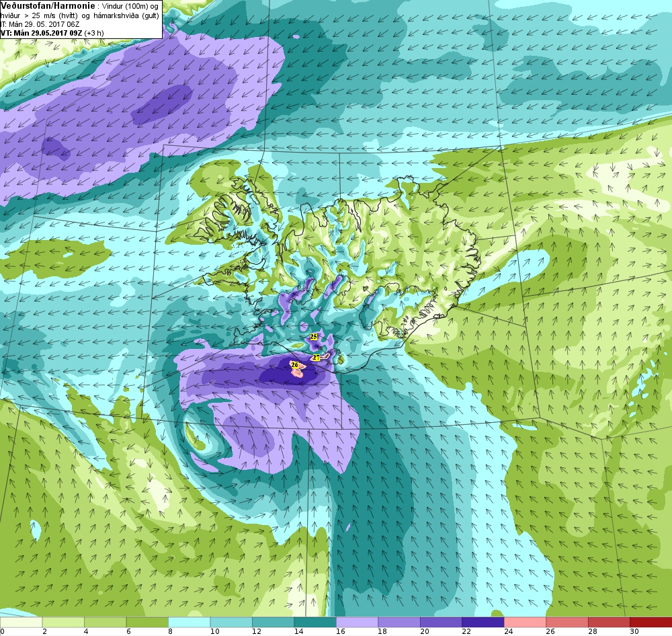Click the Veðurstofan/Harmonie title text
Screen dimensions: 672x636
[48, 6]
